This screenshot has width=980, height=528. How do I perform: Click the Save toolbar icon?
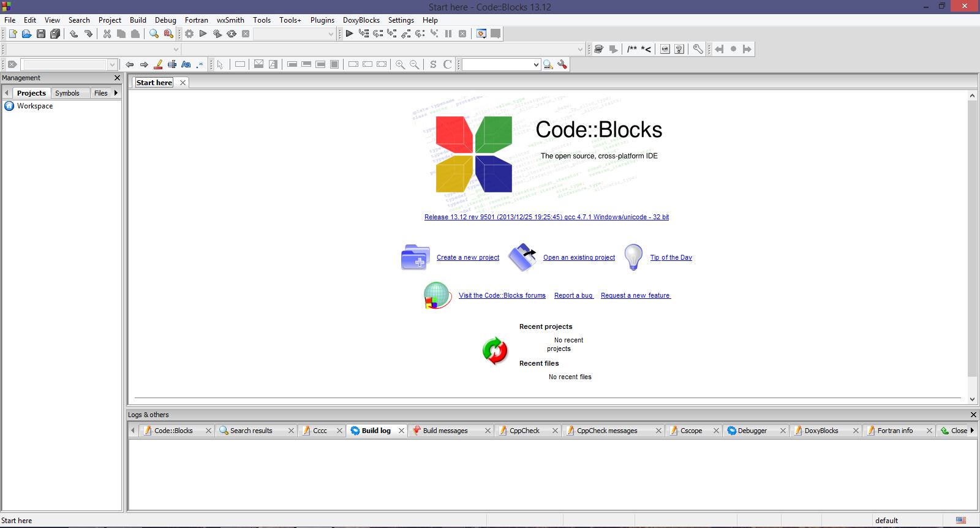coord(41,34)
